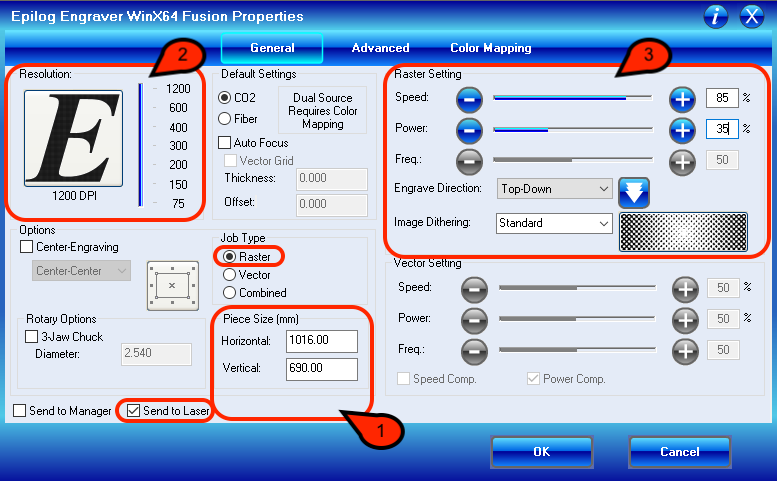The height and width of the screenshot is (481, 777).
Task: Uncheck the Send to Laser option
Action: pyautogui.click(x=134, y=410)
